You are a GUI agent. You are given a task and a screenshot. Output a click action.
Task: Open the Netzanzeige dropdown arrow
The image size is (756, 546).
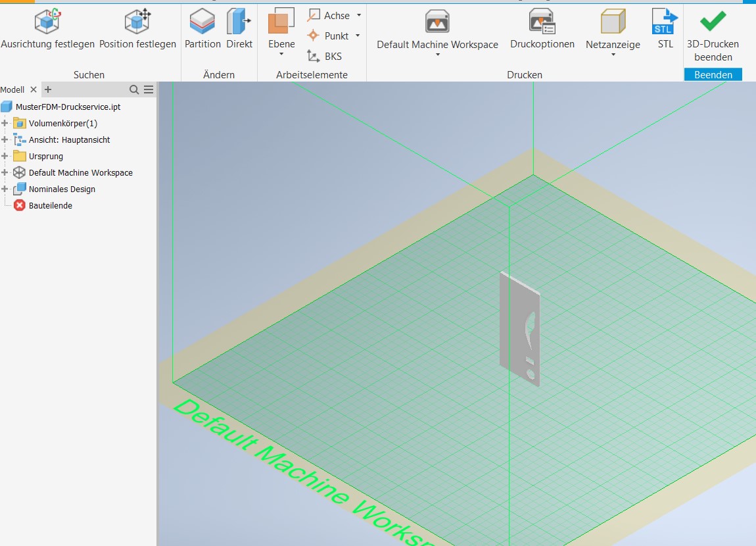(x=613, y=55)
